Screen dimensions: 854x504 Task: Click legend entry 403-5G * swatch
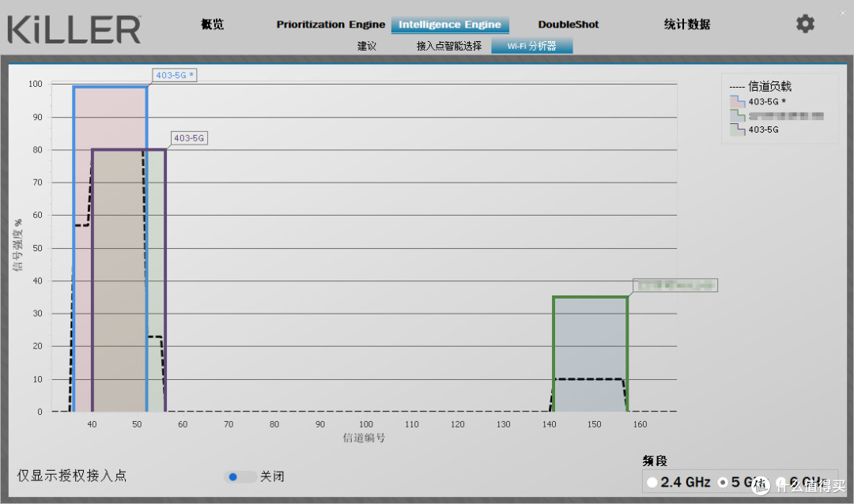pyautogui.click(x=738, y=102)
